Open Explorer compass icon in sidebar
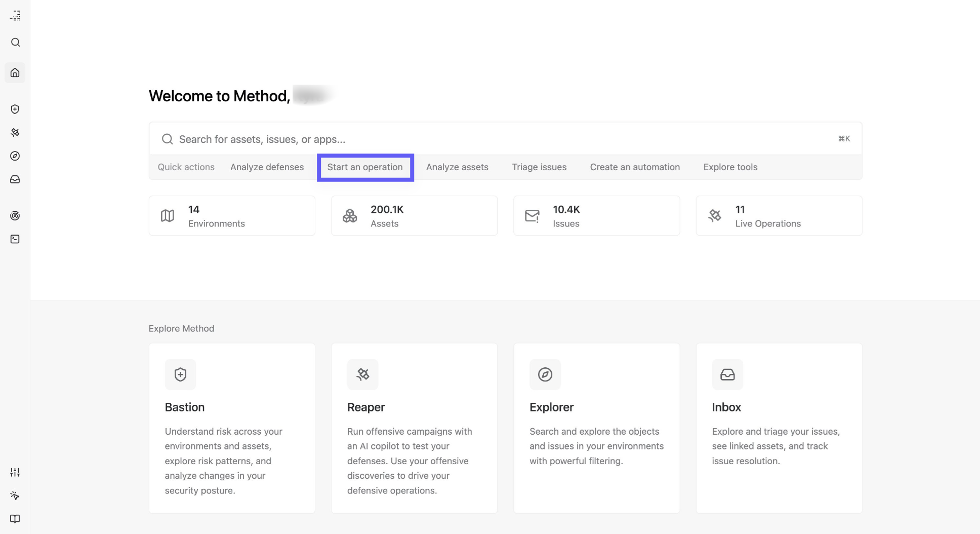 pos(15,156)
